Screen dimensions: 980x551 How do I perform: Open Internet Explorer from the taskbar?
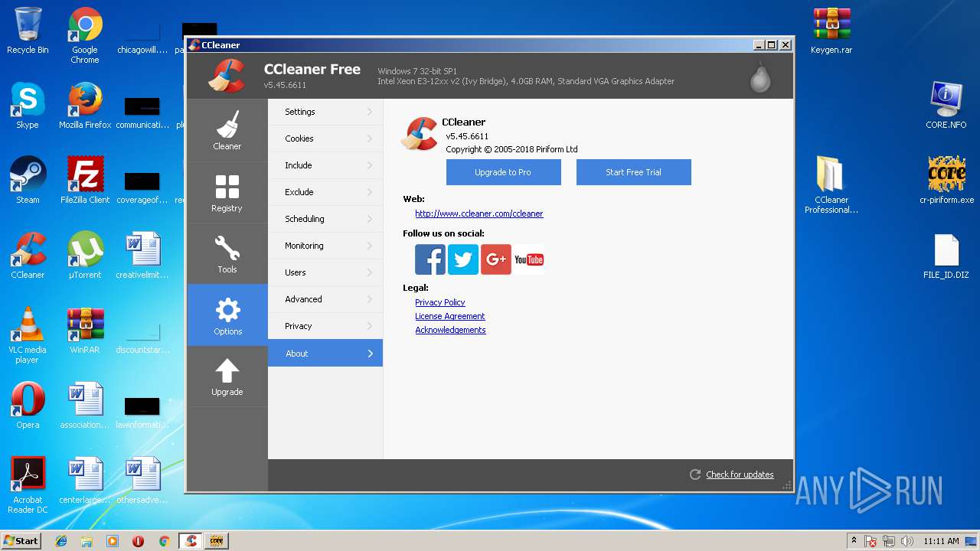[x=61, y=541]
